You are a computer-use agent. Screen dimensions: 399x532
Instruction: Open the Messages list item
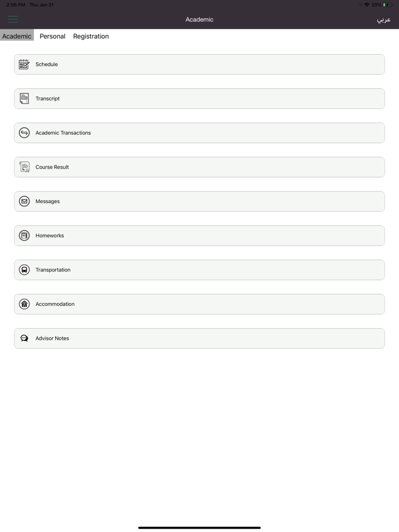tap(199, 201)
